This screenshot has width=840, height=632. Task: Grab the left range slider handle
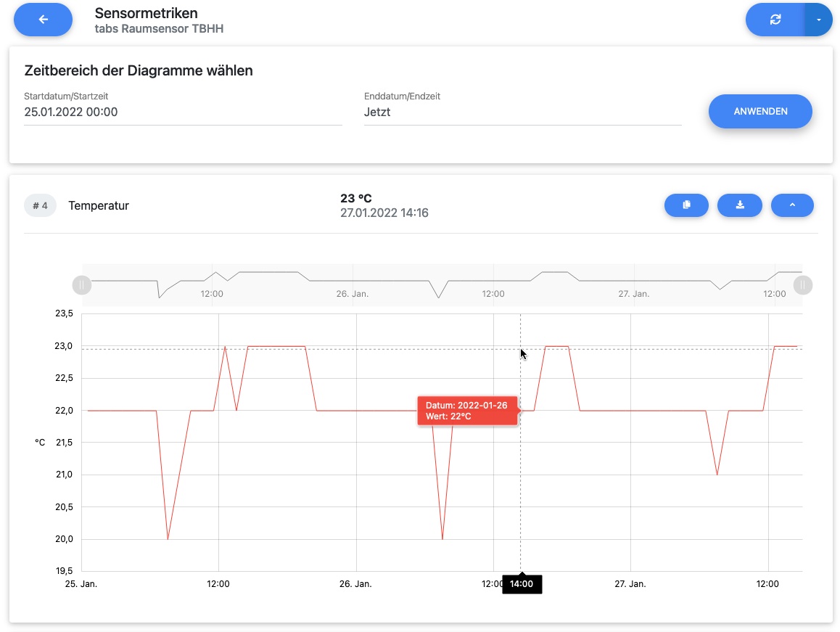coord(82,285)
